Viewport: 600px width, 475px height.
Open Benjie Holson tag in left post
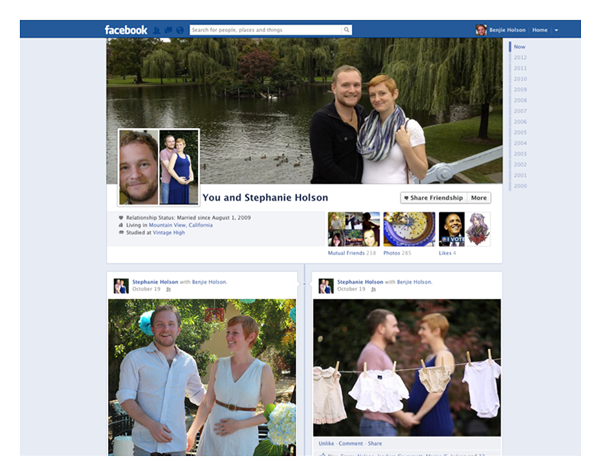pyautogui.click(x=209, y=282)
